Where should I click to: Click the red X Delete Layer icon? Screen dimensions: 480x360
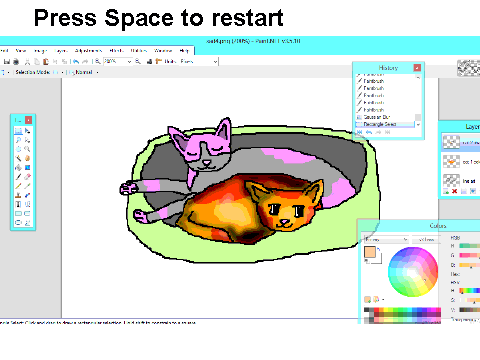coord(454,191)
